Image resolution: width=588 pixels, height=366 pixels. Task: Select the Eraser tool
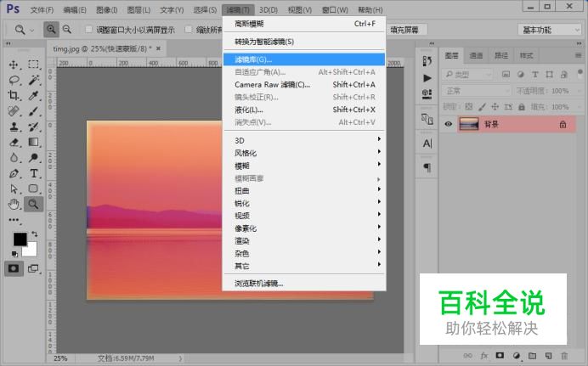(14, 142)
